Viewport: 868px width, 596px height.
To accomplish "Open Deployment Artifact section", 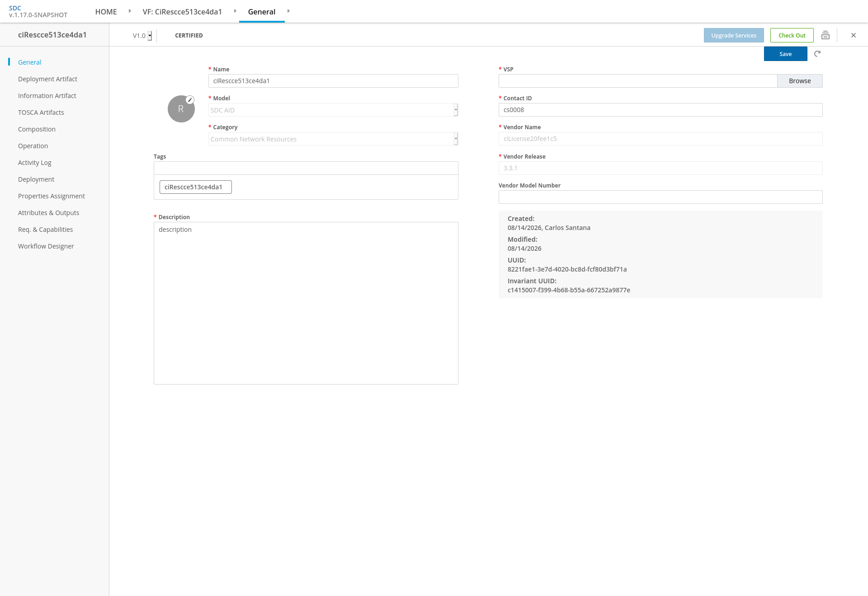I will 47,79.
